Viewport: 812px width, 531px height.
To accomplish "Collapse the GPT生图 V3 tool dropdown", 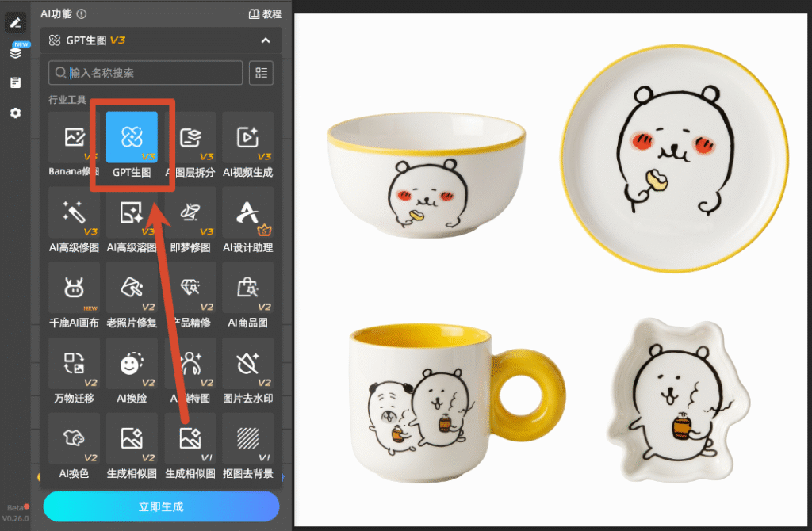I will (266, 40).
